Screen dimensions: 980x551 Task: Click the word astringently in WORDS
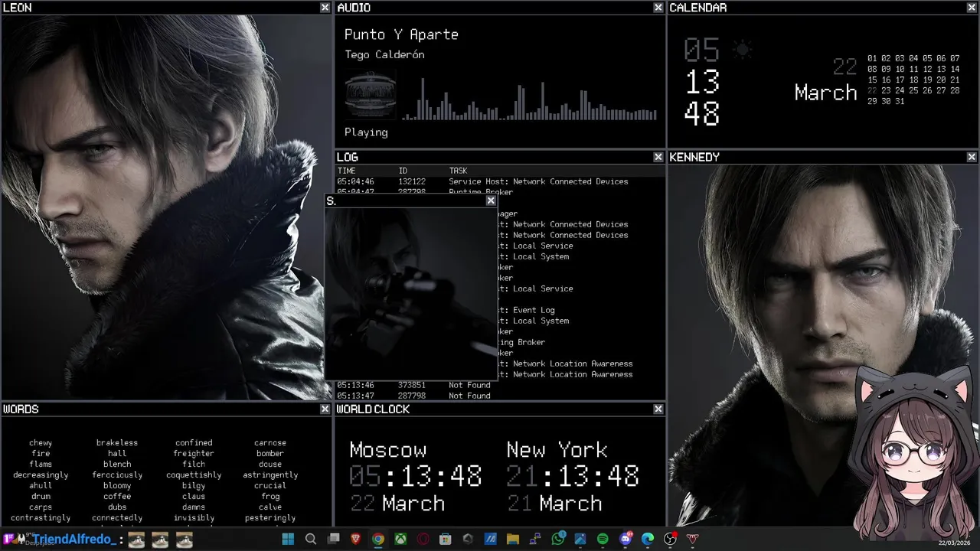tap(270, 474)
